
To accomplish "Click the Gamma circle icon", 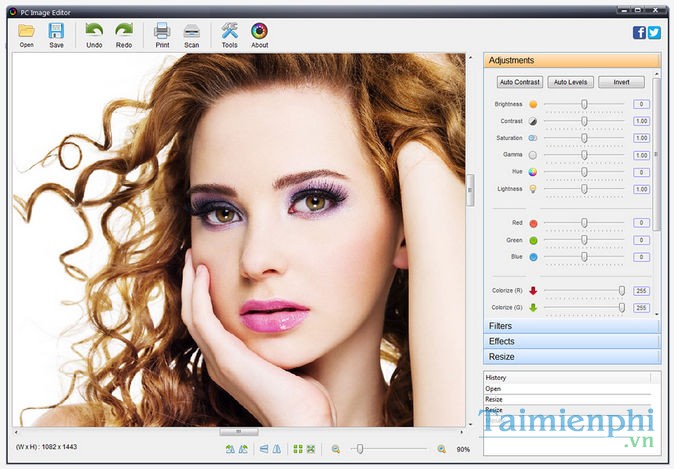I will pyautogui.click(x=533, y=155).
